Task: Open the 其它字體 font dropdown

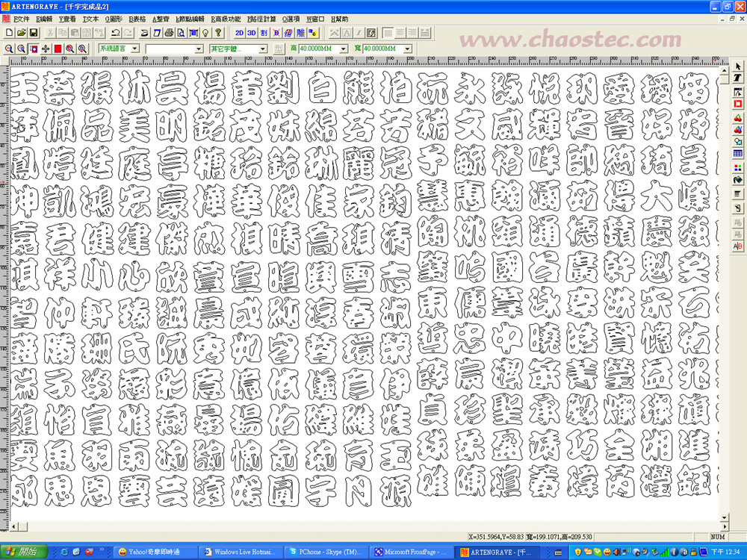Action: (x=262, y=49)
